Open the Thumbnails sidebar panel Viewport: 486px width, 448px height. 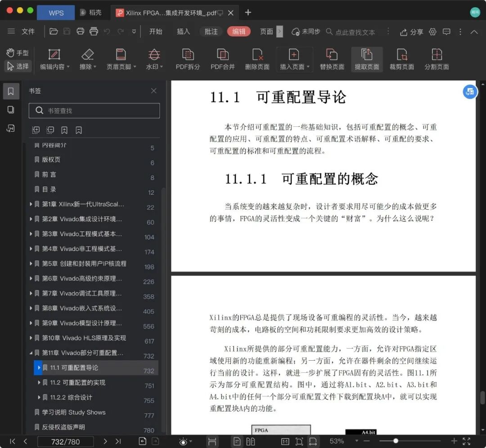[10, 110]
